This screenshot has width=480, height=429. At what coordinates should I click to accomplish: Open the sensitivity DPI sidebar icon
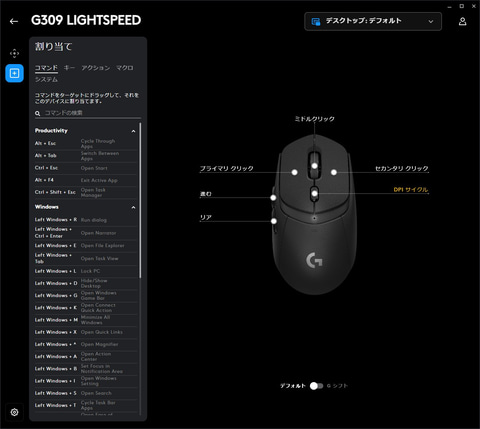click(x=14, y=53)
